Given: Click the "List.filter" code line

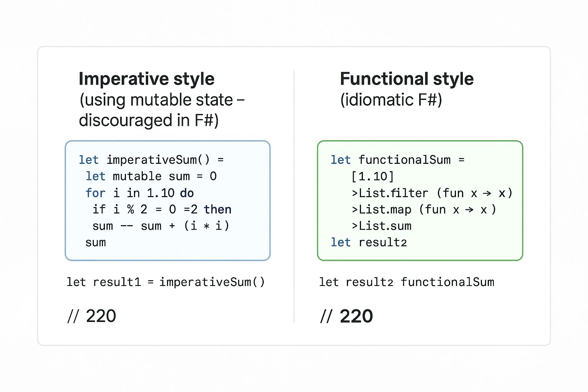Looking at the screenshot, I should [x=432, y=193].
